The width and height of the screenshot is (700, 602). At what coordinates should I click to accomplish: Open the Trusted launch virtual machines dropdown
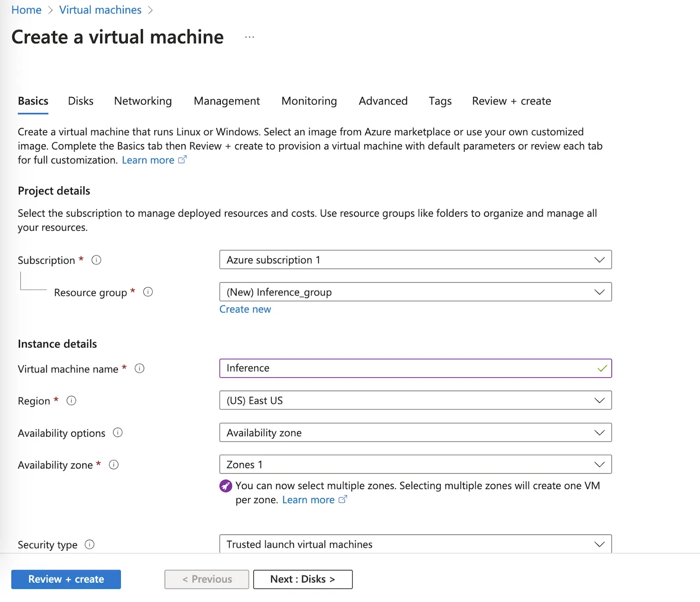[416, 544]
